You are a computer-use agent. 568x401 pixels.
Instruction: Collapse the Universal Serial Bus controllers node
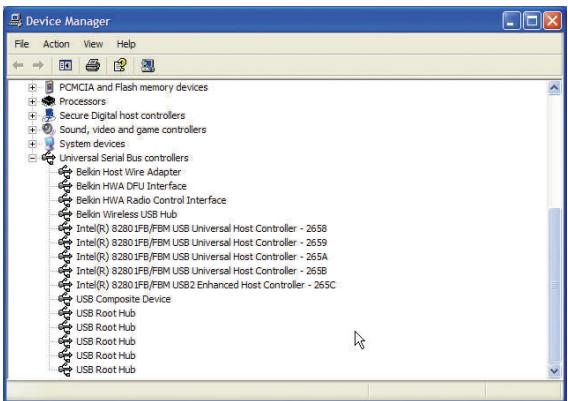(x=32, y=158)
